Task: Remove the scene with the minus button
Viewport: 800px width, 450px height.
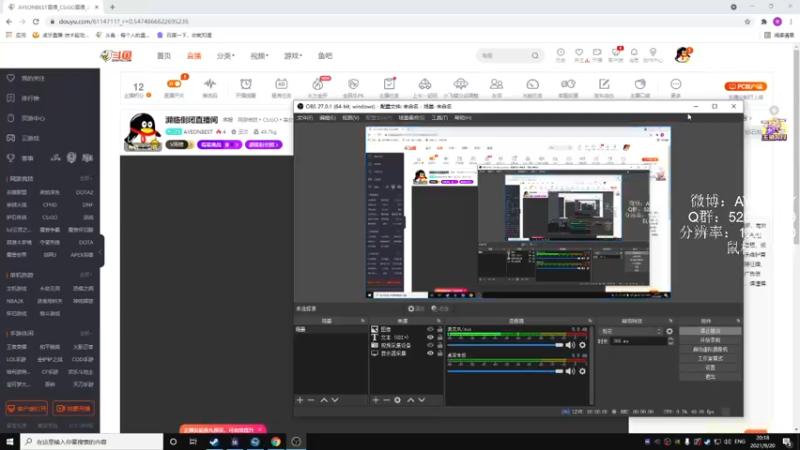Action: (311, 400)
